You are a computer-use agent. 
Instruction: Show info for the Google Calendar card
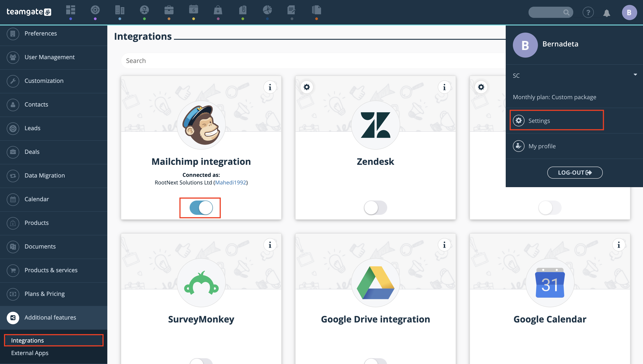pyautogui.click(x=619, y=245)
